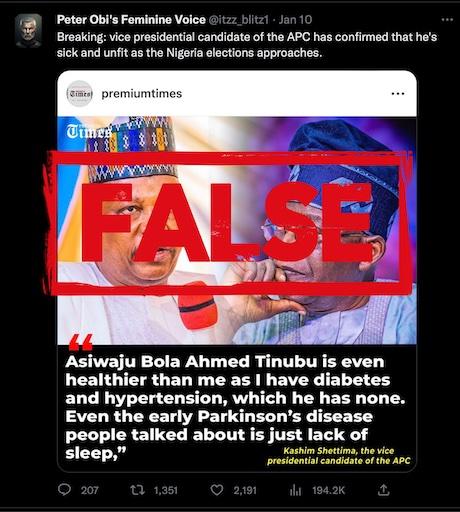Screen dimensions: 460x512
Task: Open the display name Peter Obi's Feminine Voice
Action: [x=131, y=20]
